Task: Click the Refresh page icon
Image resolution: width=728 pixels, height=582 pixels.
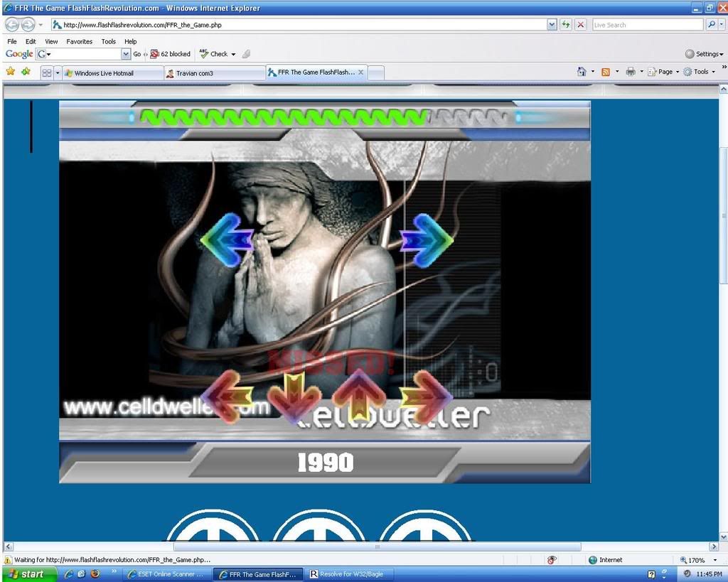Action: click(566, 24)
